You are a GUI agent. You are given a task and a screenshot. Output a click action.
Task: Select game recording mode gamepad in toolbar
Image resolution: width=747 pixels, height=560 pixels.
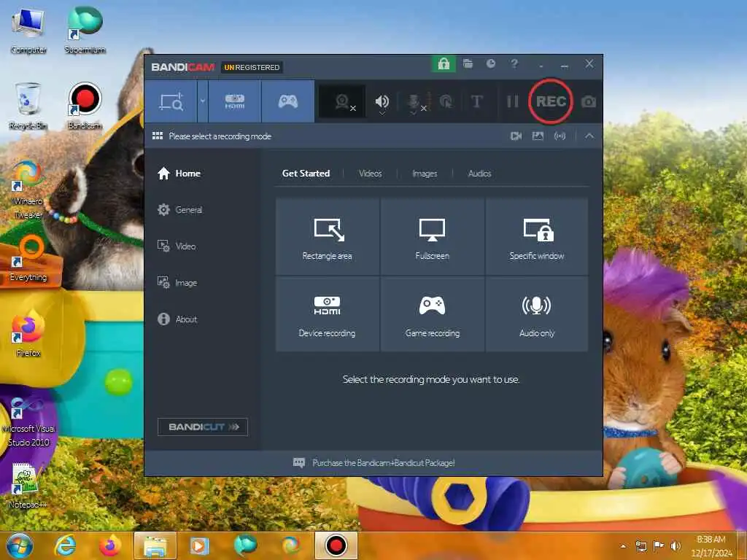[x=287, y=101]
